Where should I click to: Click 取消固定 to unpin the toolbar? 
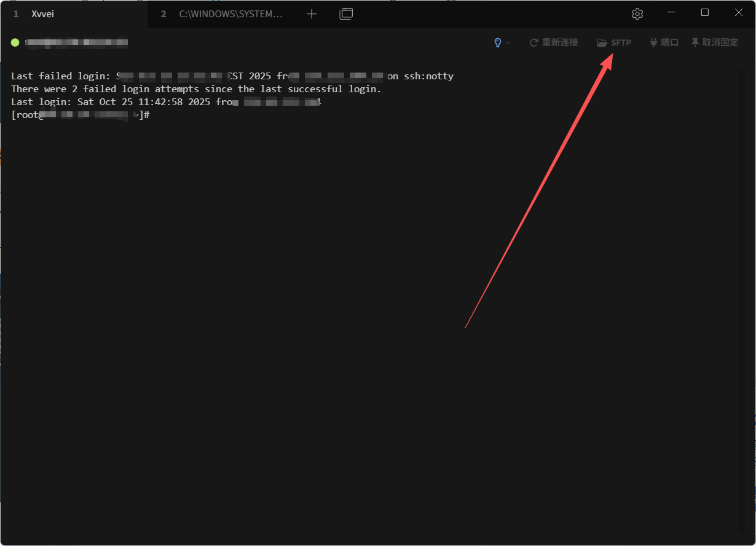pos(714,42)
